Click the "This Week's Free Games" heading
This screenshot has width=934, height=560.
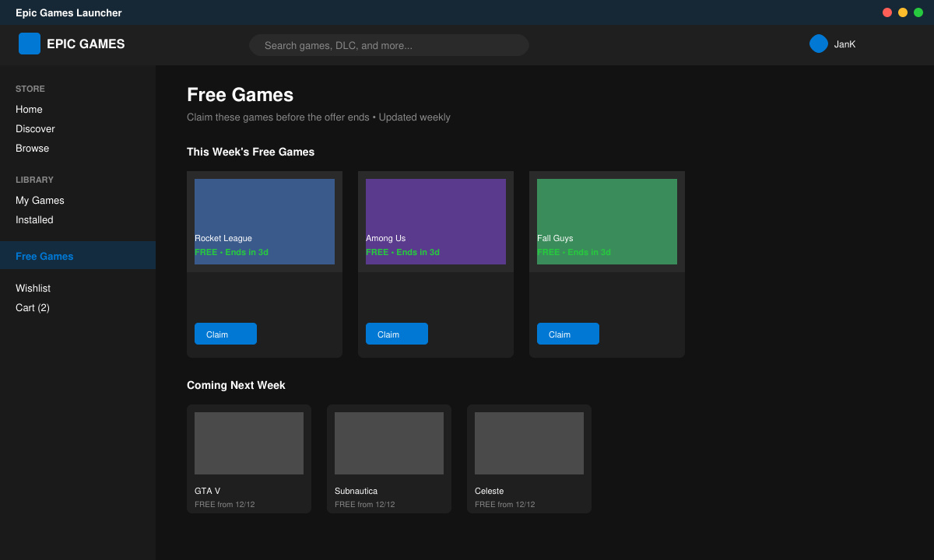pos(251,152)
